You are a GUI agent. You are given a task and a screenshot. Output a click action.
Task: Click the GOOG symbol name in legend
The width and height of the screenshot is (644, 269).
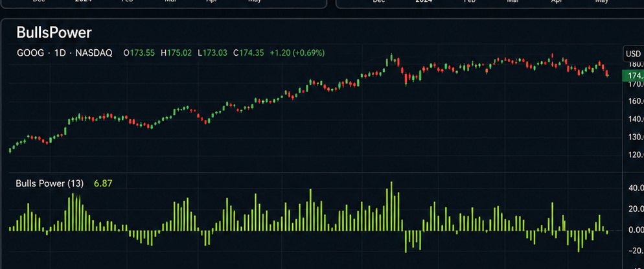tap(30, 53)
